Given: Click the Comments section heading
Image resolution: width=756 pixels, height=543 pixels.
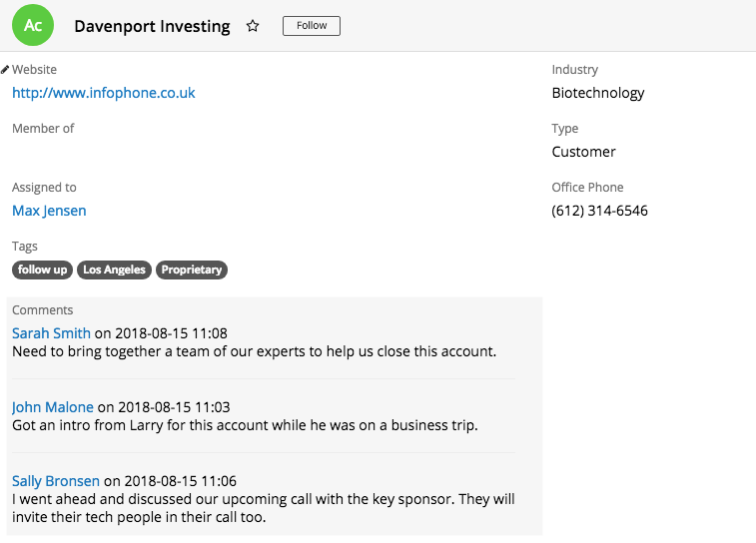Looking at the screenshot, I should point(42,309).
